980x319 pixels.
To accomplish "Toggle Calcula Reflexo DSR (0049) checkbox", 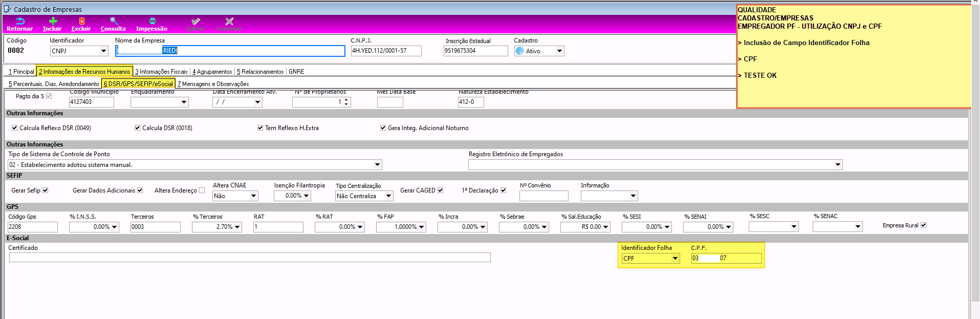I will coord(14,128).
